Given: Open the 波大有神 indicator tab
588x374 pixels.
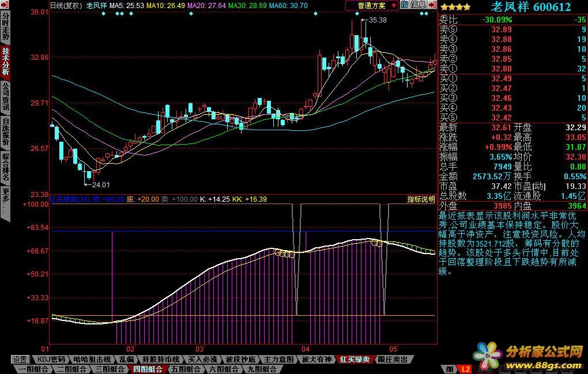Looking at the screenshot, I should tap(317, 360).
